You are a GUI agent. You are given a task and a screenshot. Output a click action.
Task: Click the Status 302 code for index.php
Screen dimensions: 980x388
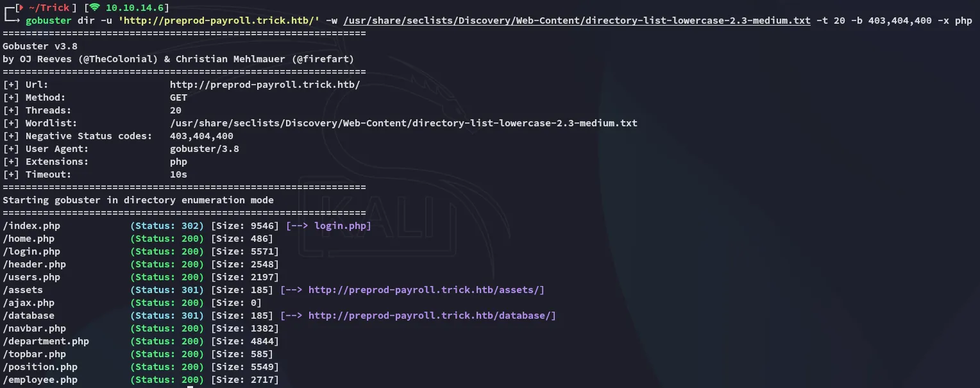point(167,226)
